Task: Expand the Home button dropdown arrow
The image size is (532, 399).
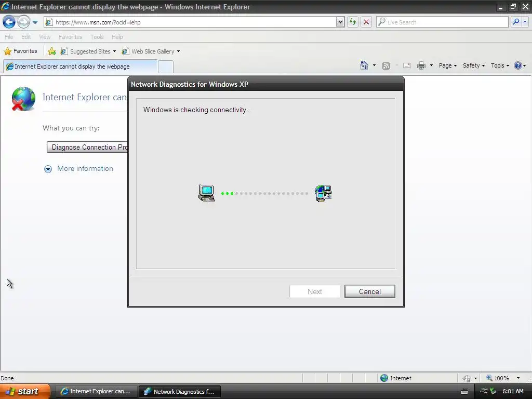Action: coord(374,65)
